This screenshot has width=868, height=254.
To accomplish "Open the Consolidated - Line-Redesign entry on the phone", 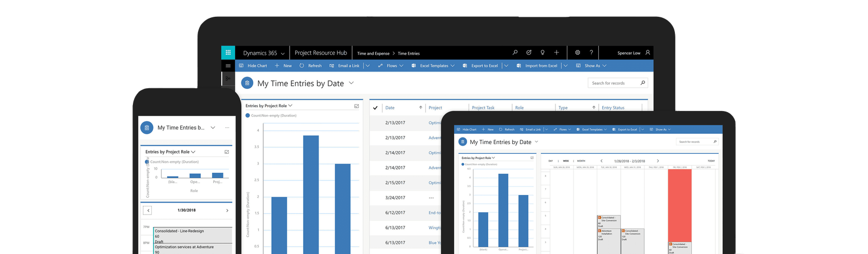I will click(x=193, y=236).
